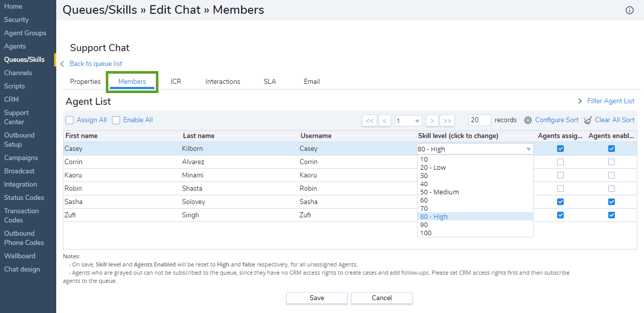Click the Skill level column header
The width and height of the screenshot is (644, 313).
tap(458, 136)
